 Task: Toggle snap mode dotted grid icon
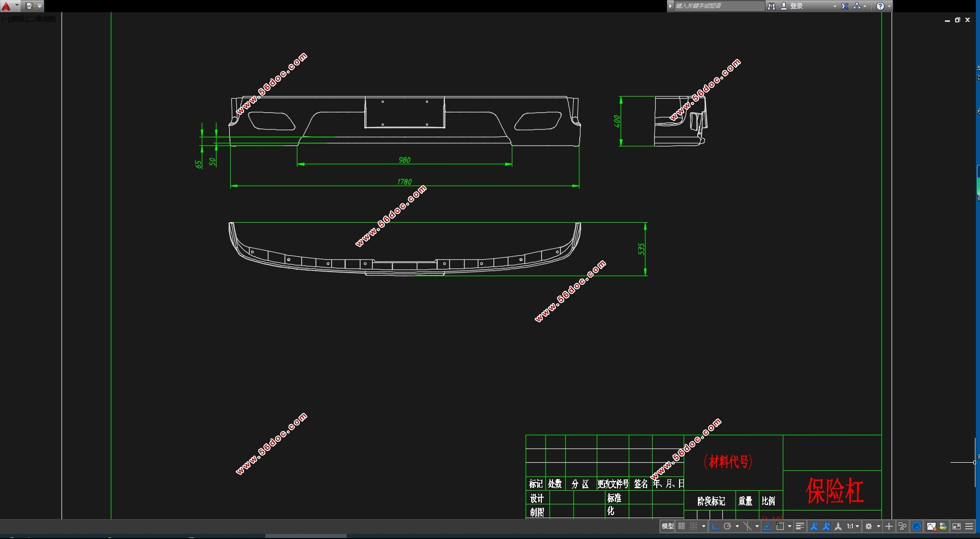[x=693, y=526]
